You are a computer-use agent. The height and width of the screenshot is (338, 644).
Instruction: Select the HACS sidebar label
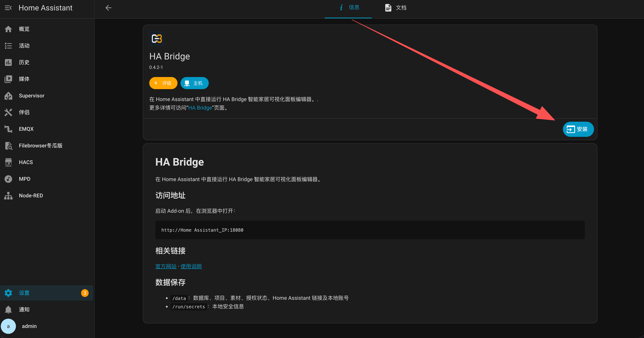point(26,162)
